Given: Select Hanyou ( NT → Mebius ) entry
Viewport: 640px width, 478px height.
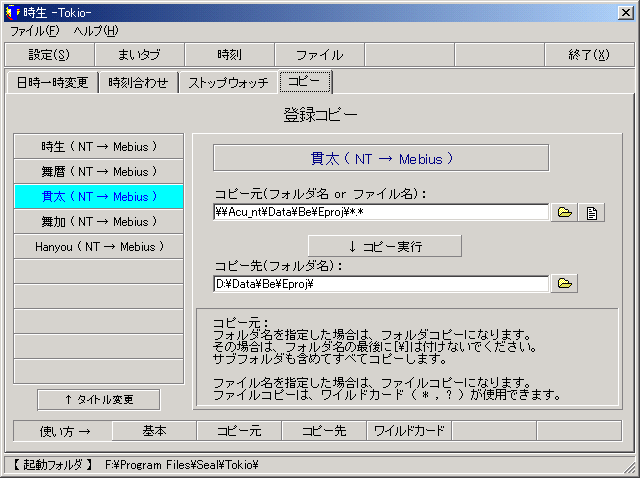Looking at the screenshot, I should tap(99, 246).
